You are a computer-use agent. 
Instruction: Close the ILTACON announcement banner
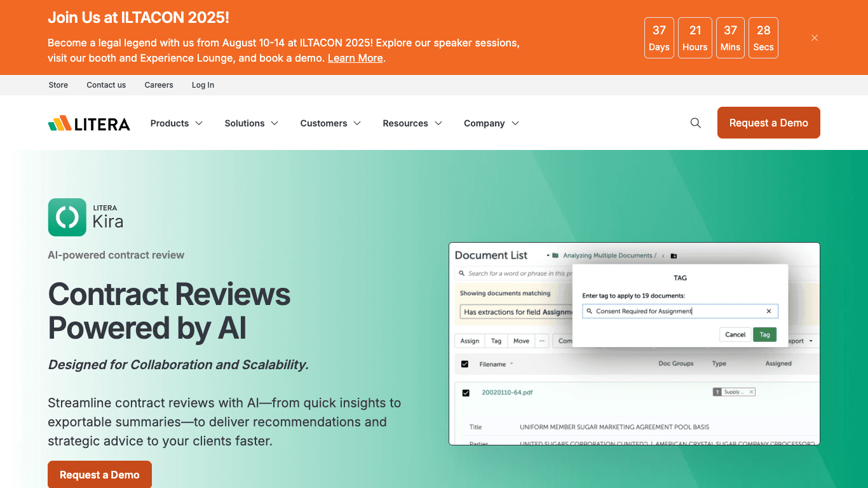coord(815,38)
